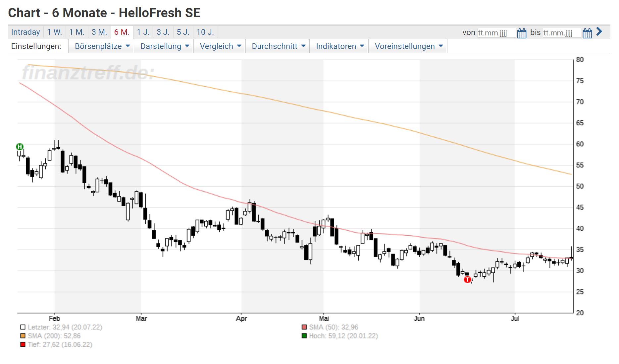The width and height of the screenshot is (619, 364).
Task: Select the 1 W. time range tab
Action: tap(54, 32)
